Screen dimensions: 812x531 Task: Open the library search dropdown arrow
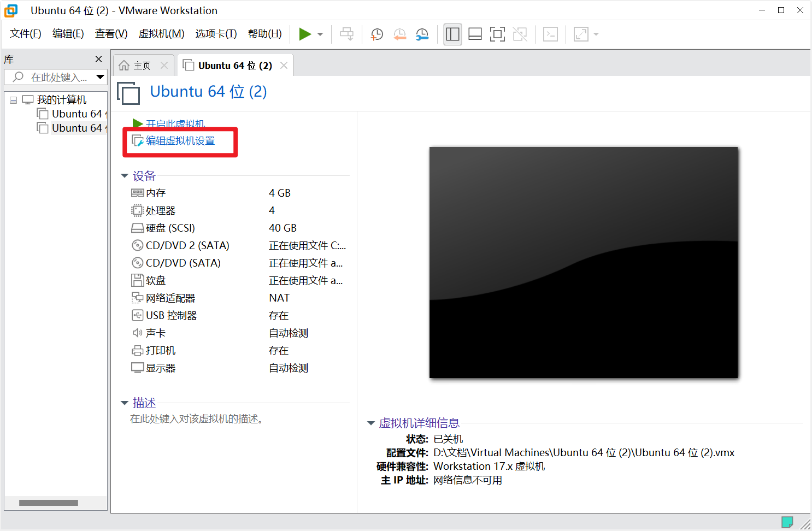click(x=100, y=77)
